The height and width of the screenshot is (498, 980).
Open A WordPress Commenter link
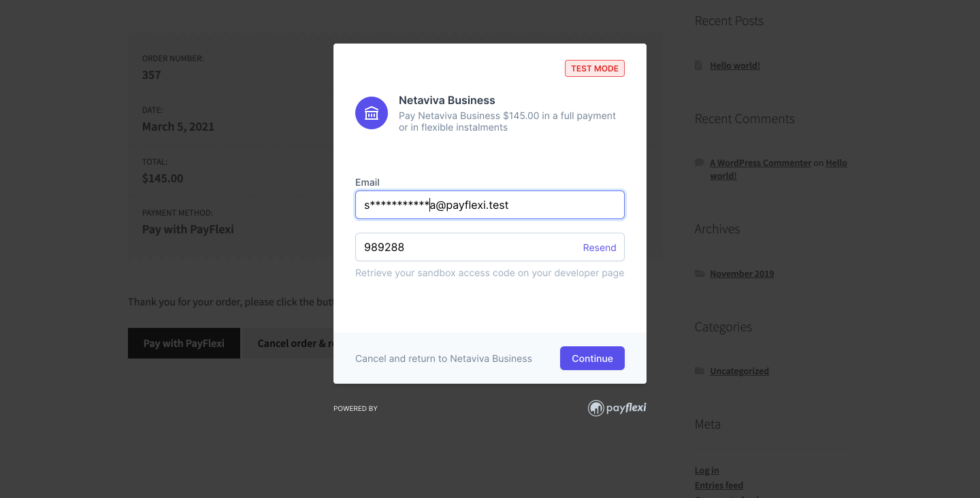(761, 163)
